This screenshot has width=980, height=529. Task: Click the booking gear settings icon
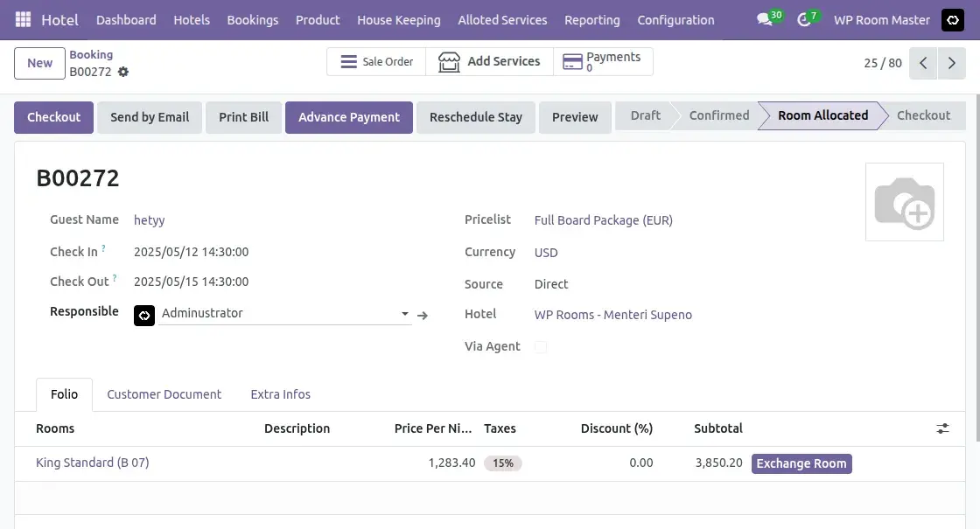tap(123, 72)
